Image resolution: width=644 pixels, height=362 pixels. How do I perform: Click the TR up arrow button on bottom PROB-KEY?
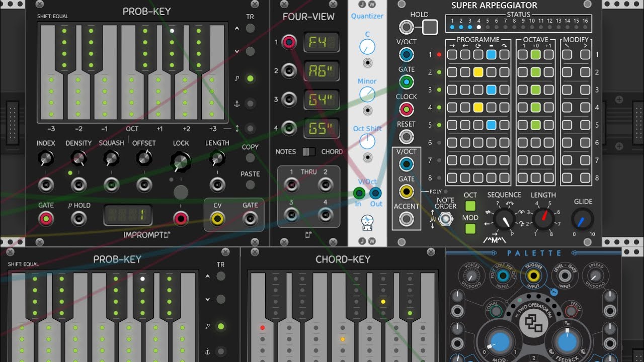[221, 276]
